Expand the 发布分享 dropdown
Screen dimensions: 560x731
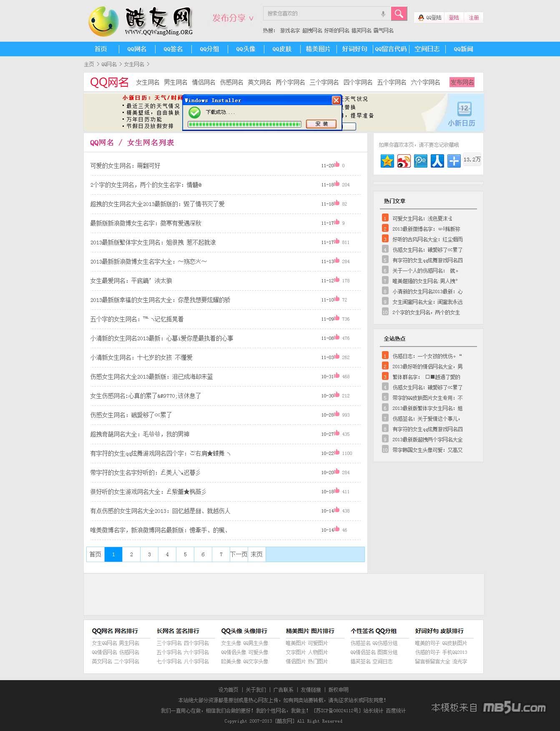[233, 18]
